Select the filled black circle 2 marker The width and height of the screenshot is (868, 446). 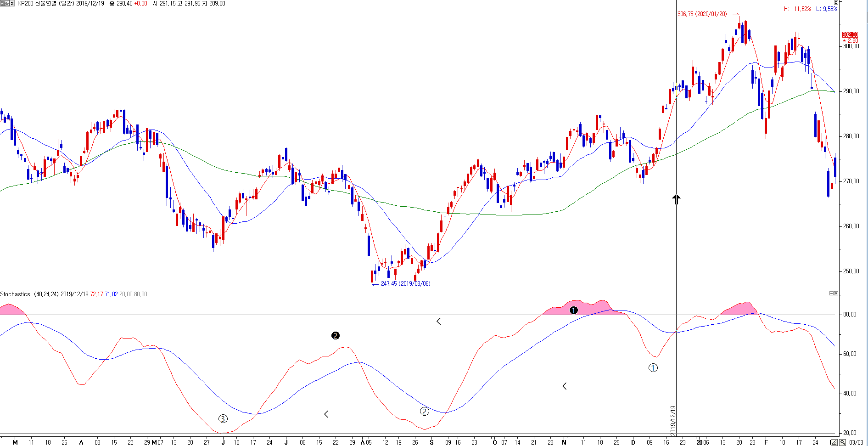coord(336,336)
